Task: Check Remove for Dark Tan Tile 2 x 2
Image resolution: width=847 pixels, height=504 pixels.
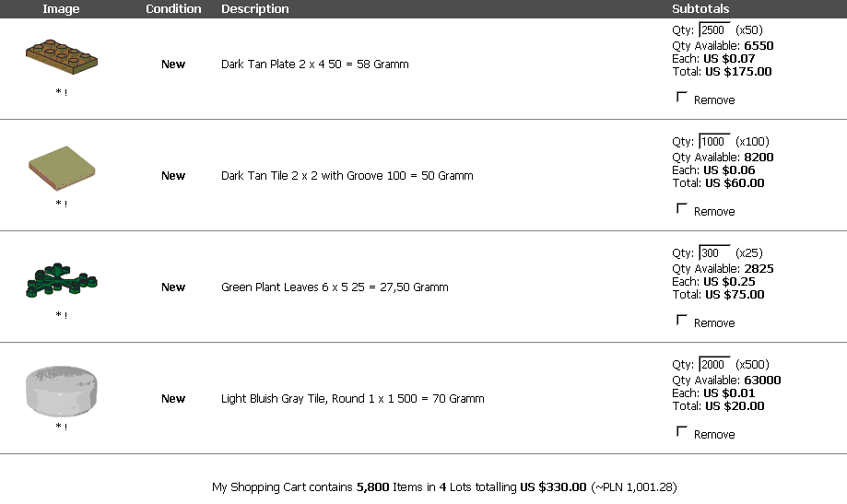Action: (x=682, y=208)
